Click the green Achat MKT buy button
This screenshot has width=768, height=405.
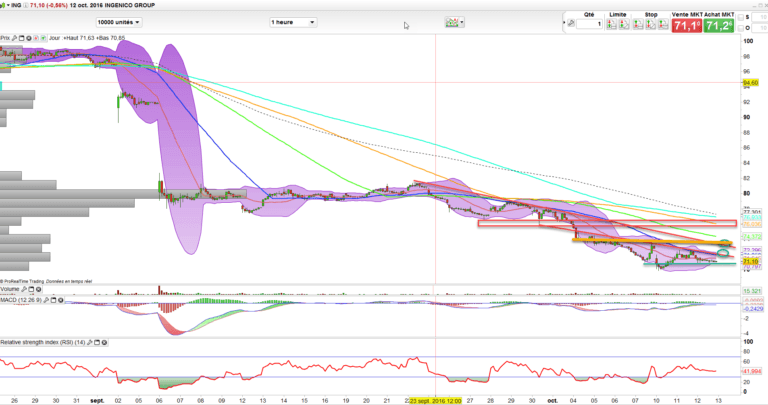click(x=717, y=25)
